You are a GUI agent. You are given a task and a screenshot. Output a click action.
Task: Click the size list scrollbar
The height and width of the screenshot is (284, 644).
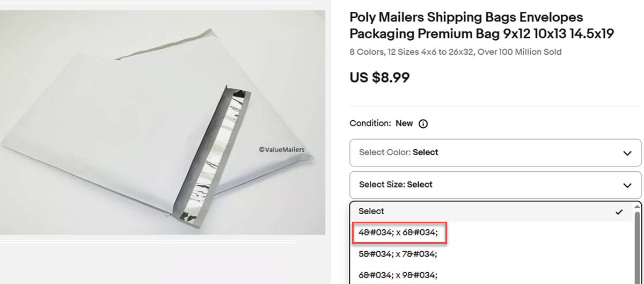pos(638,242)
